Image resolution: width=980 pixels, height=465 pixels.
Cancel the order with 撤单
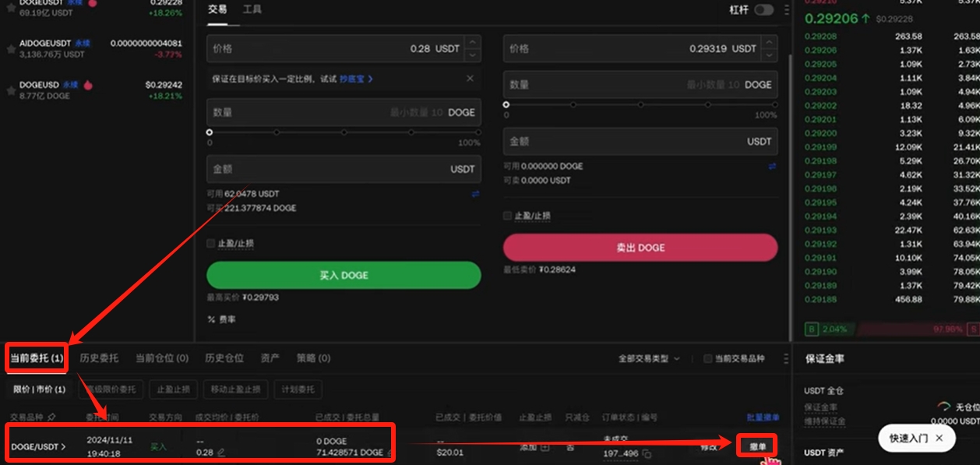757,446
